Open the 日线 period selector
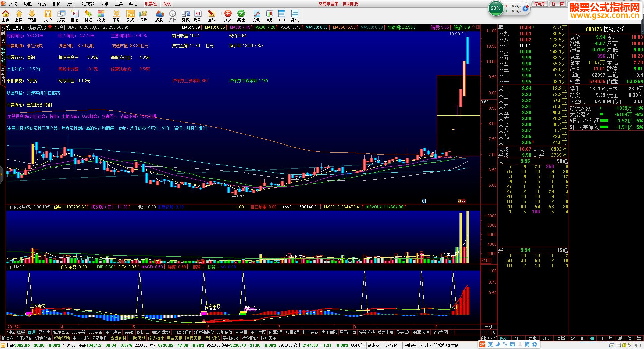This screenshot has height=349, width=644. pyautogui.click(x=489, y=327)
